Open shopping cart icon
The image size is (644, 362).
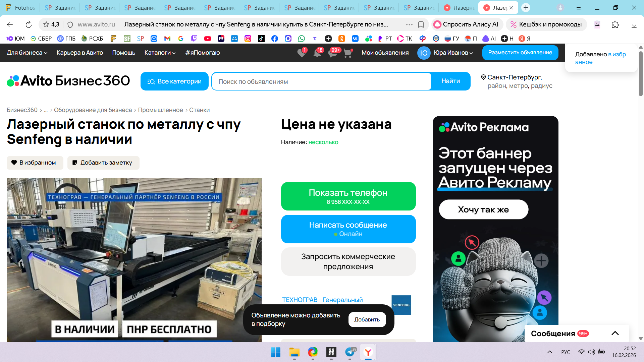point(348,53)
